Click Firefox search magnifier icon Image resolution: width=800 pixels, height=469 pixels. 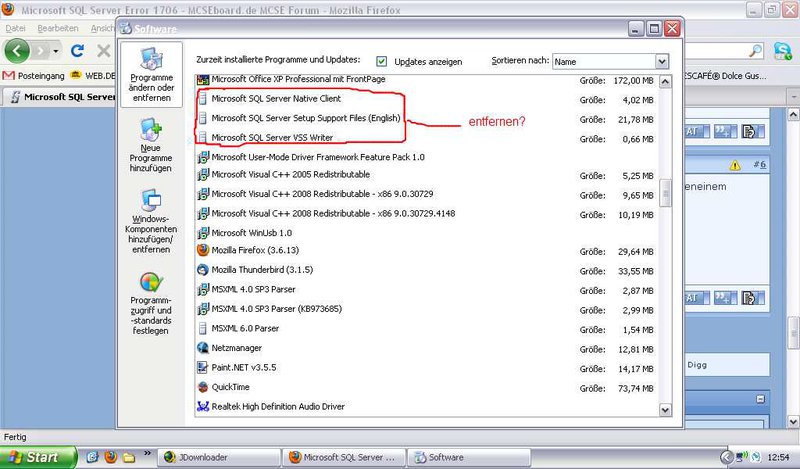tap(756, 51)
